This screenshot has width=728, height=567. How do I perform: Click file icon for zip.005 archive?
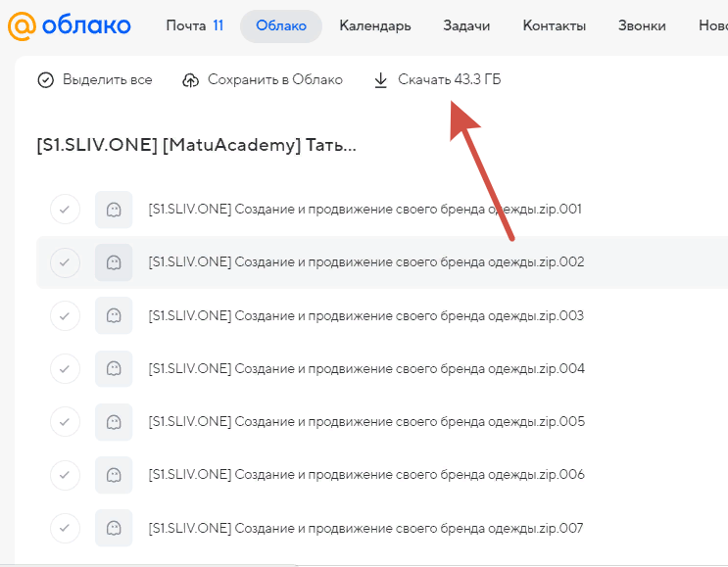(114, 422)
